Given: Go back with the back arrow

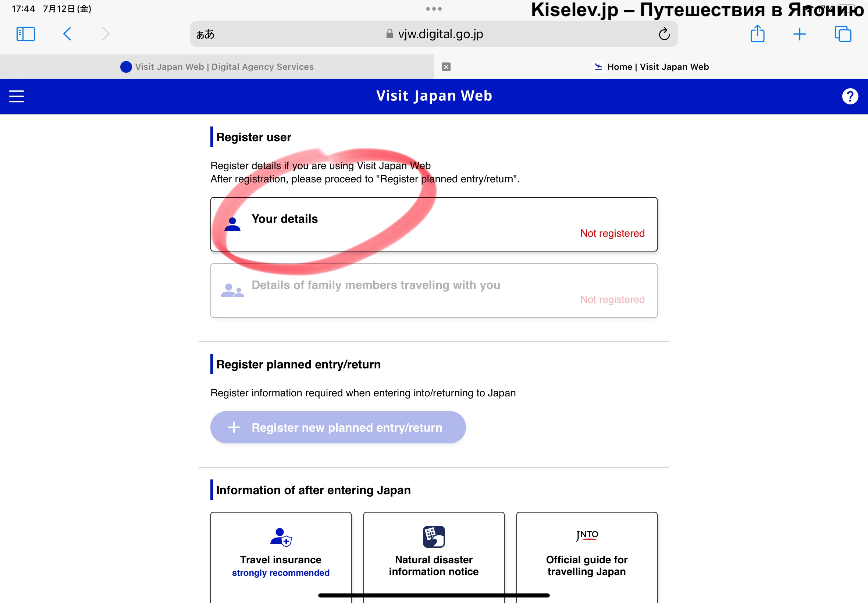Looking at the screenshot, I should 67,34.
